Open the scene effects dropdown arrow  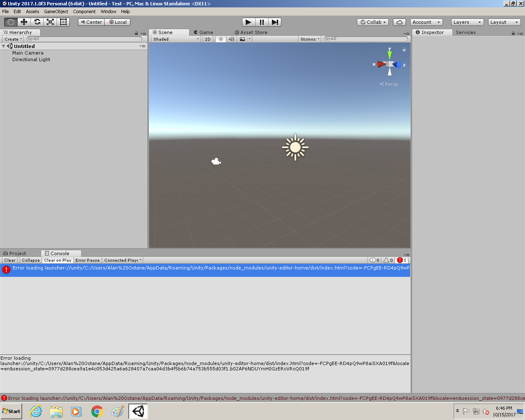249,39
